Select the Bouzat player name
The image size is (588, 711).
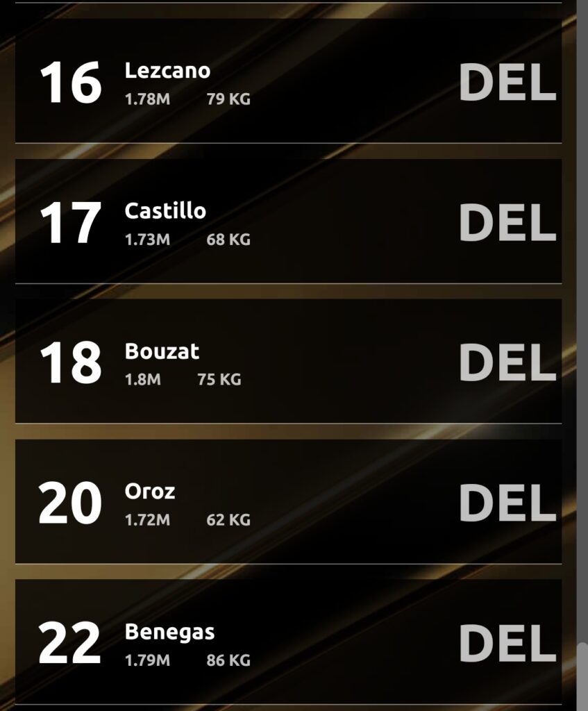[162, 351]
